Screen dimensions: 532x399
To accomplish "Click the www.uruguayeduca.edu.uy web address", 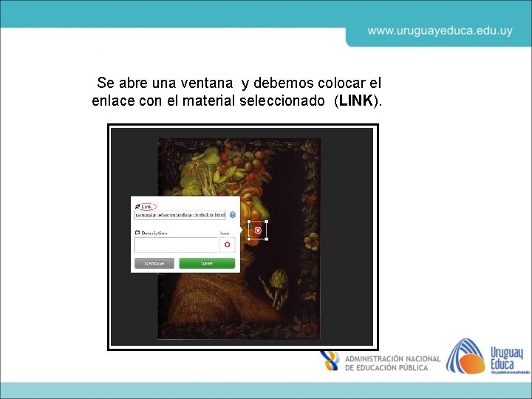I will [x=440, y=31].
